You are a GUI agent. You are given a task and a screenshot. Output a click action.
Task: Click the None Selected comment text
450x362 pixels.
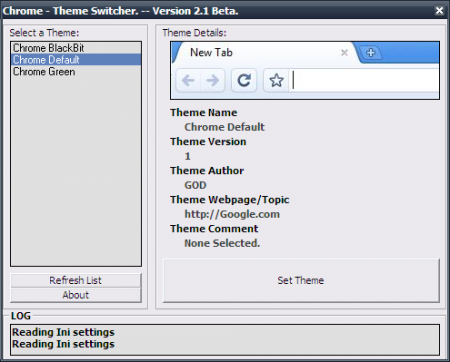tap(222, 243)
